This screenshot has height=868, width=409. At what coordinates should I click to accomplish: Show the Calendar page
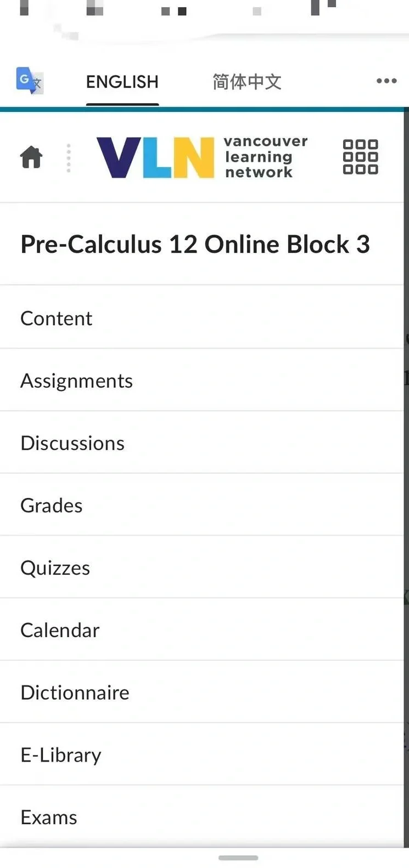tap(201, 631)
